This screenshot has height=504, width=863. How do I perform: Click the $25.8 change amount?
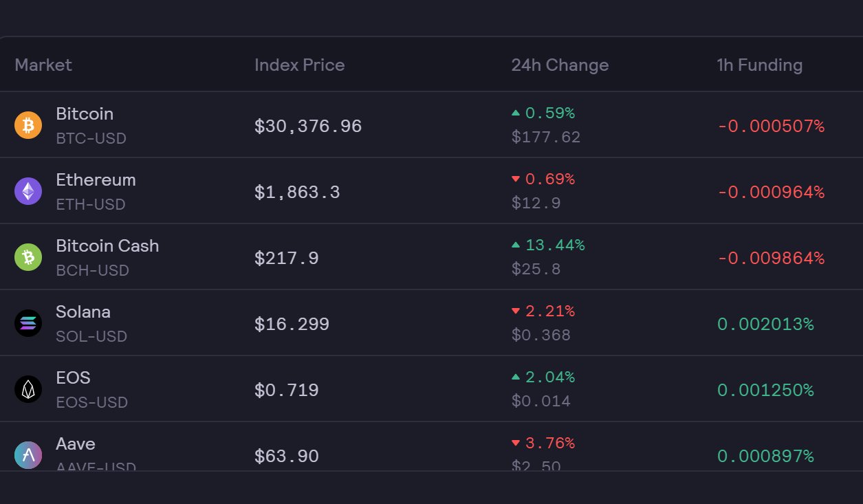(x=536, y=270)
